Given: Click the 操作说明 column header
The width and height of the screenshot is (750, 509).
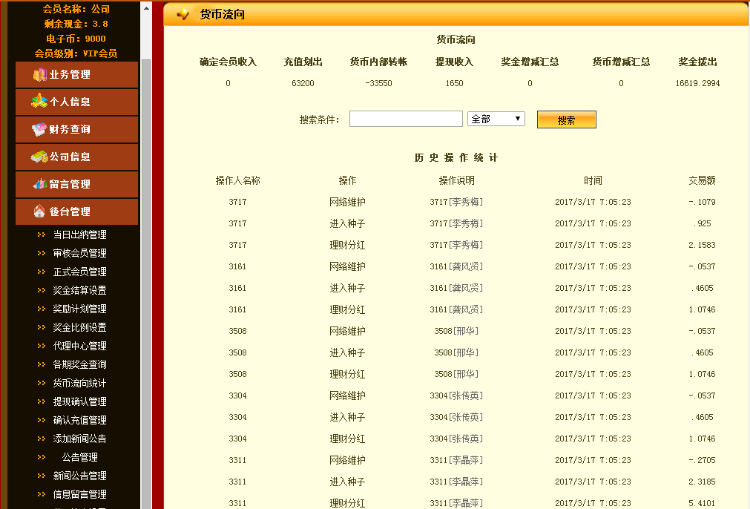Looking at the screenshot, I should coord(456,181).
